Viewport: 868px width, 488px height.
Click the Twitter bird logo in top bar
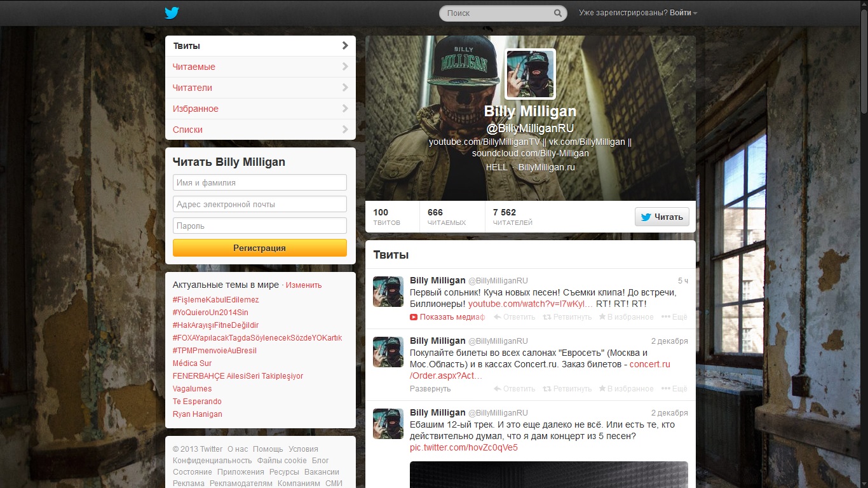[172, 13]
